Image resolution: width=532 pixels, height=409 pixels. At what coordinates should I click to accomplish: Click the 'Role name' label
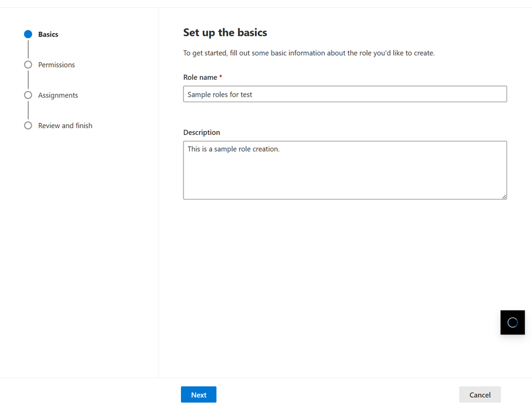[200, 77]
